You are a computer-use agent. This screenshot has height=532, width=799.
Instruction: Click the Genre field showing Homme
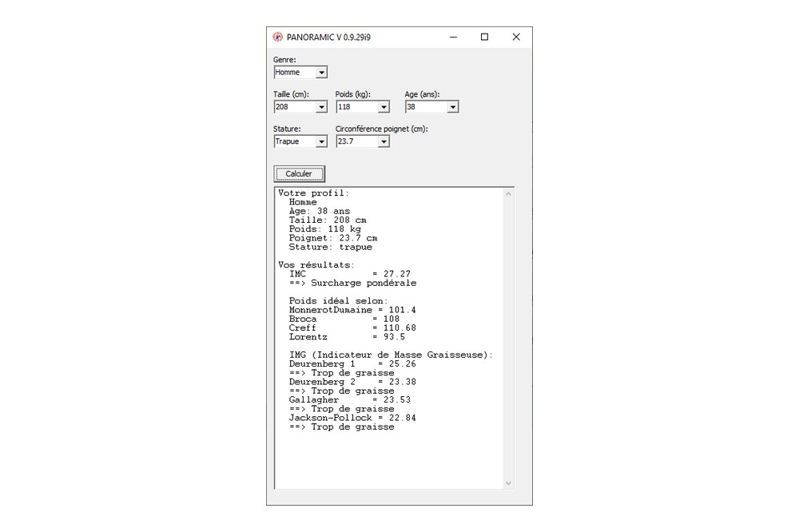[x=295, y=73]
